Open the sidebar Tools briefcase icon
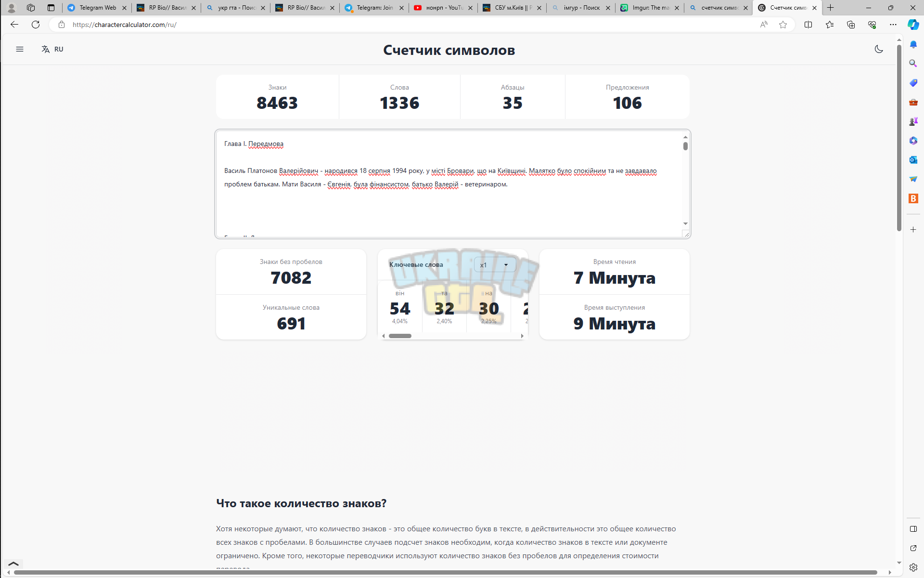This screenshot has height=578, width=924. pyautogui.click(x=913, y=102)
